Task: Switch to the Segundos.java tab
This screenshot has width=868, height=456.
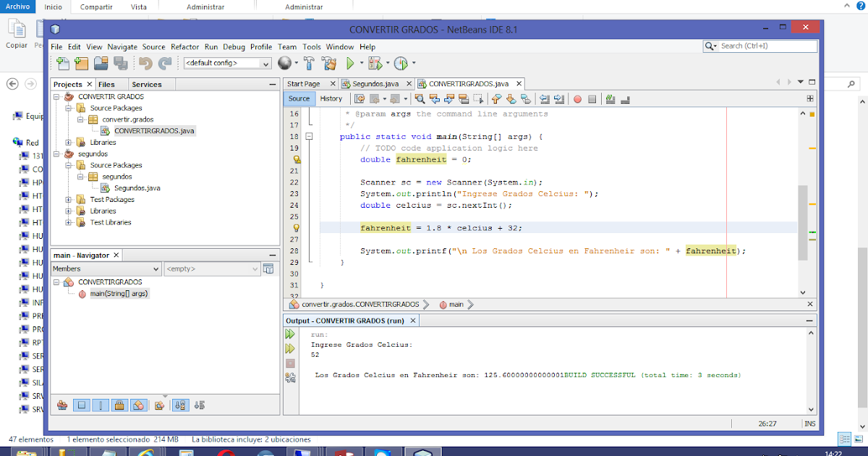Action: [x=375, y=83]
